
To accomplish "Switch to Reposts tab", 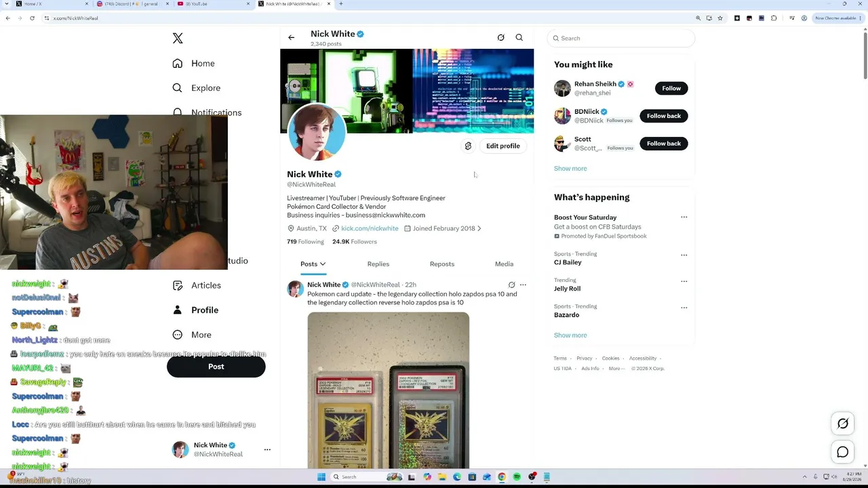I will (442, 264).
